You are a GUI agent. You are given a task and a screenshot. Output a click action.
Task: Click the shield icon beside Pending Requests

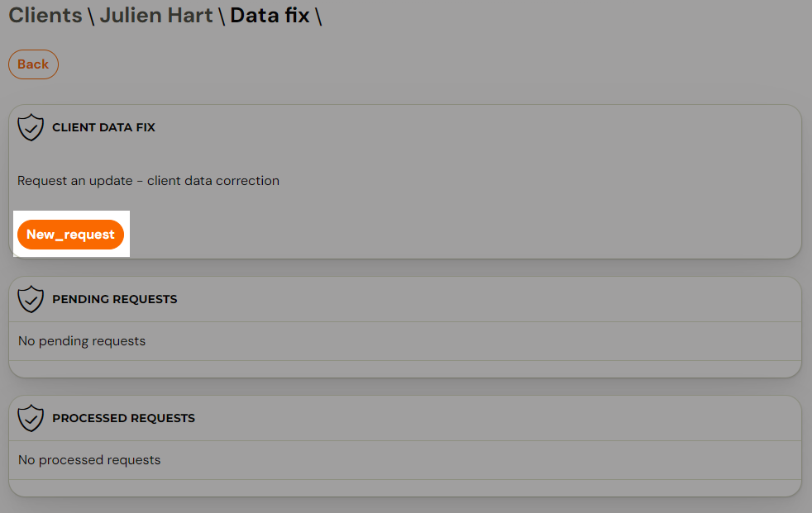31,299
